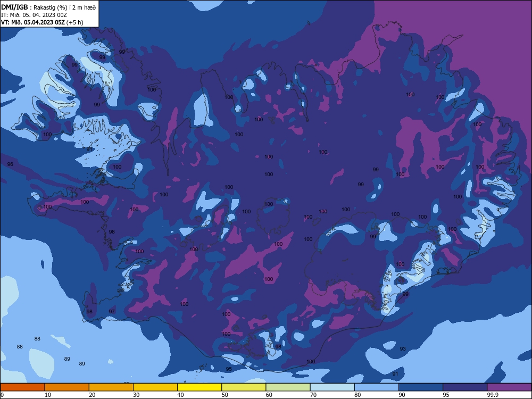The width and height of the screenshot is (532, 399).
Task: Select the yellow-green 50–60 legend swatch
Action: coord(244,387)
